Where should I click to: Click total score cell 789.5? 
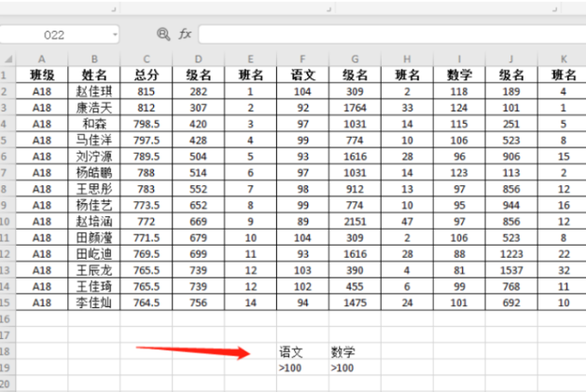pyautogui.click(x=146, y=157)
